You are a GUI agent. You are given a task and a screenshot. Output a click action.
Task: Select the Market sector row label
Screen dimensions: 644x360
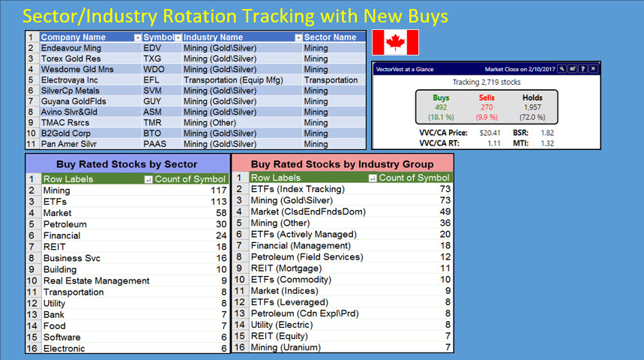click(58, 213)
